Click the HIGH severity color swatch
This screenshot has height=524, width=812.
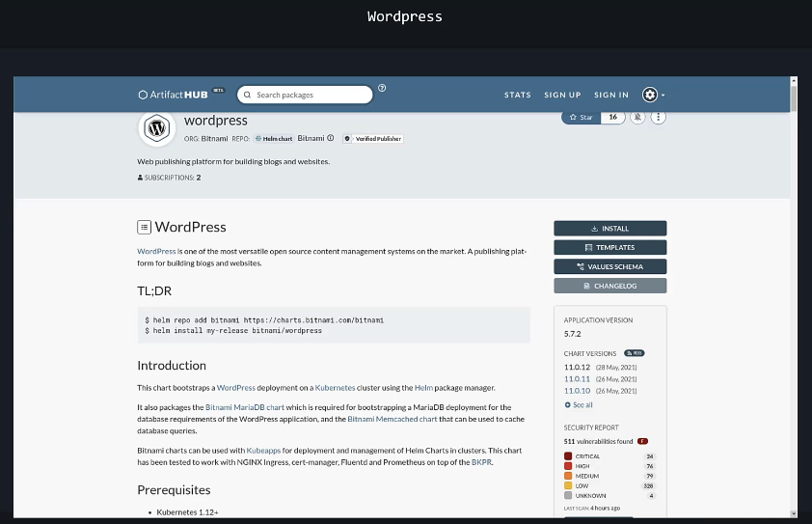(568, 466)
